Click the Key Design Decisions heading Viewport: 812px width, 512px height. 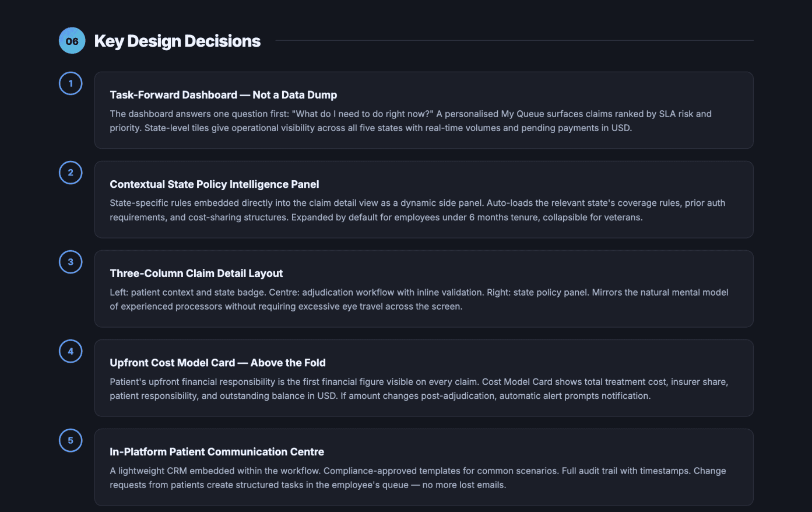177,41
